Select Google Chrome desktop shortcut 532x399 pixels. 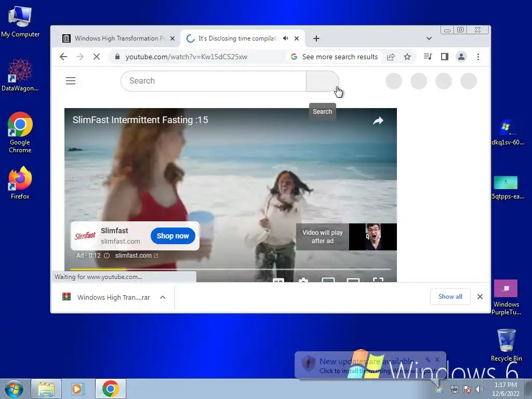pyautogui.click(x=20, y=132)
